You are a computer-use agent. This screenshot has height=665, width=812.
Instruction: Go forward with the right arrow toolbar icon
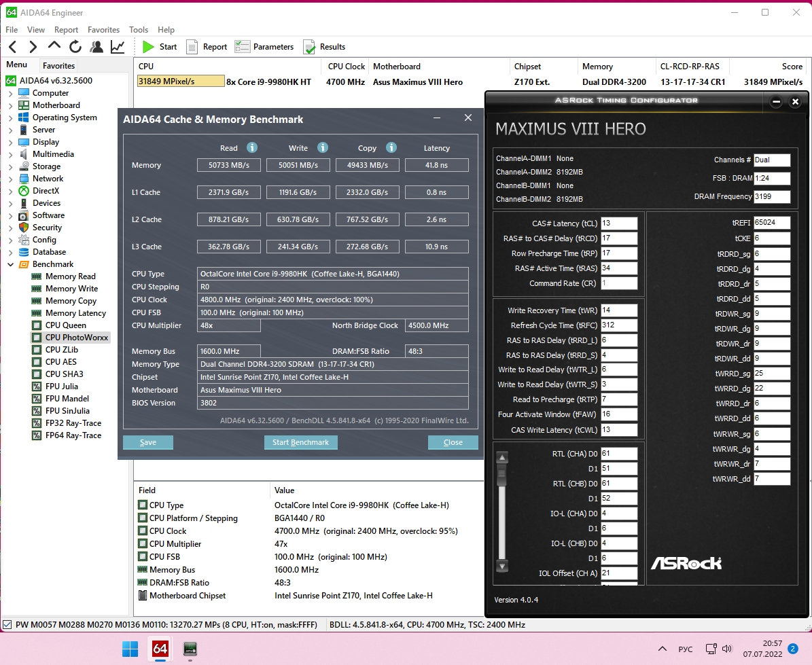(x=33, y=47)
